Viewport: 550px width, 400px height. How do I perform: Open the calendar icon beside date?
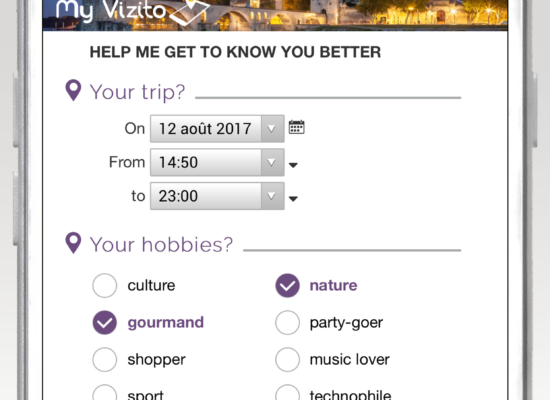[296, 127]
